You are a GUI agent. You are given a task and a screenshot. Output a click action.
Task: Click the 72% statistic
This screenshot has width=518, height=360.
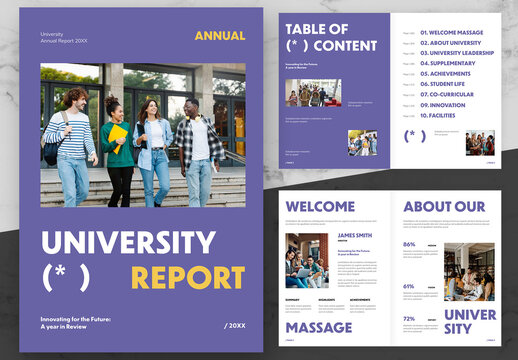coord(409,319)
